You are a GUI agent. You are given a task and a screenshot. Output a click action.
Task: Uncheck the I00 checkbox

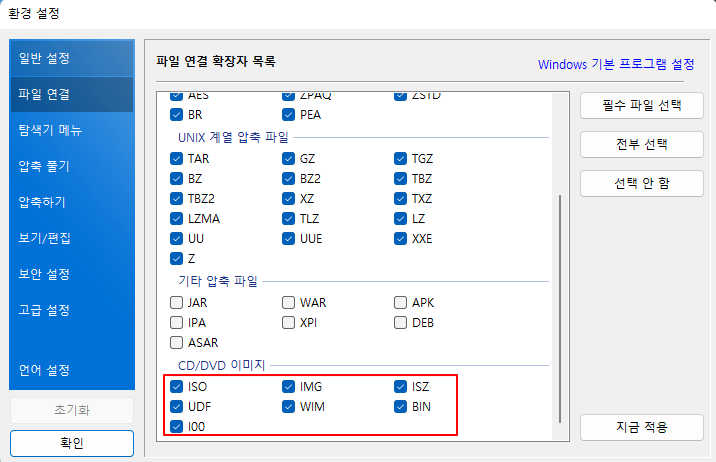point(176,427)
